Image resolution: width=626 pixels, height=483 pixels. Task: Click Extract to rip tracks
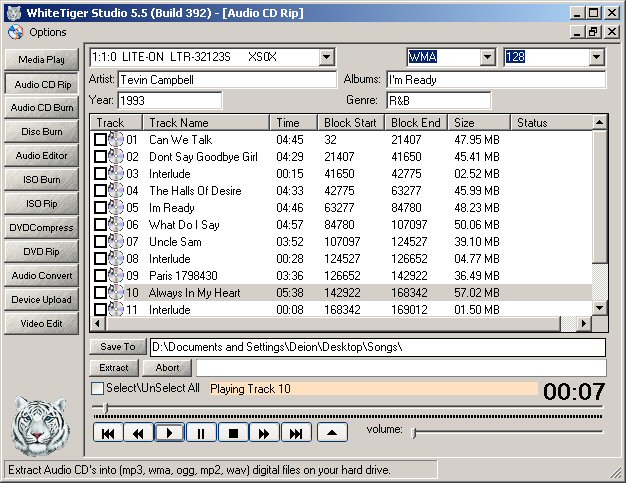coord(114,368)
